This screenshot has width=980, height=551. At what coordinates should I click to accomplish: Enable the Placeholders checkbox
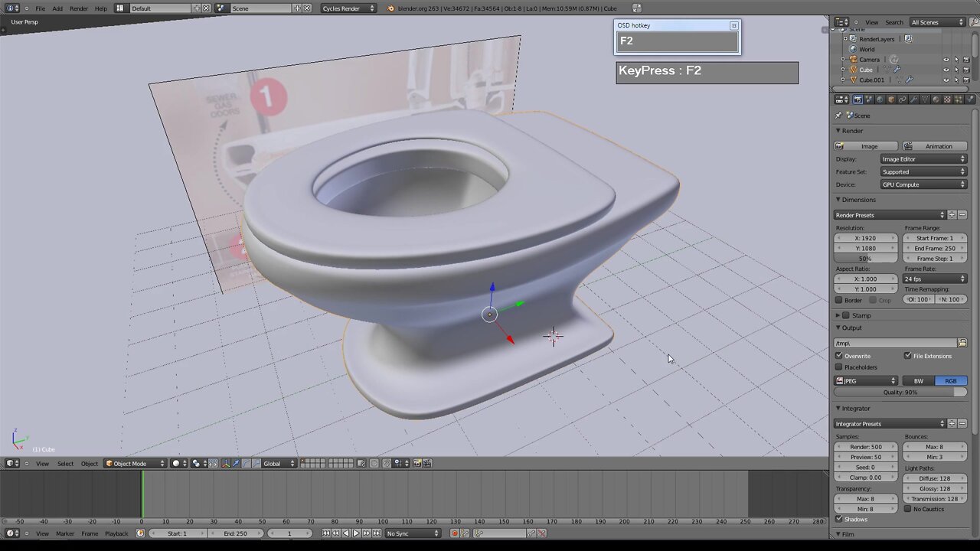pos(839,367)
